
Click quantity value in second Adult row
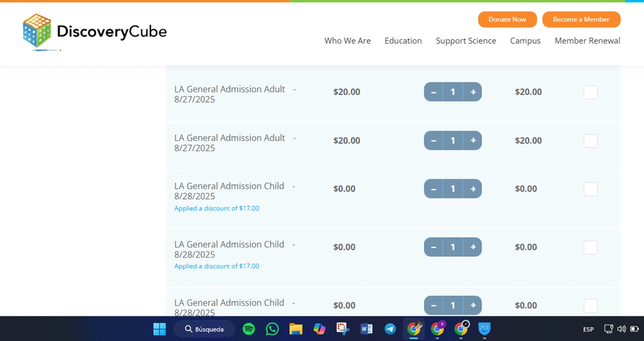pyautogui.click(x=453, y=140)
